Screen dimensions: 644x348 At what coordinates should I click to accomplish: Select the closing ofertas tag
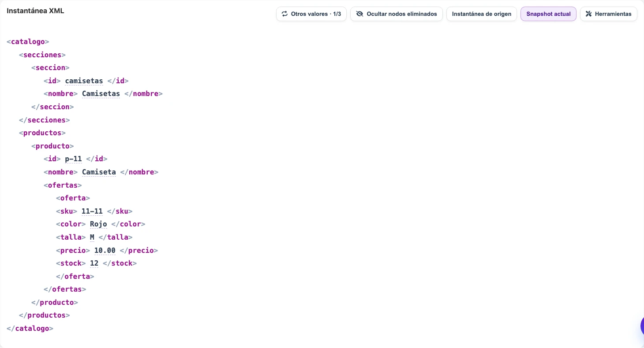65,289
